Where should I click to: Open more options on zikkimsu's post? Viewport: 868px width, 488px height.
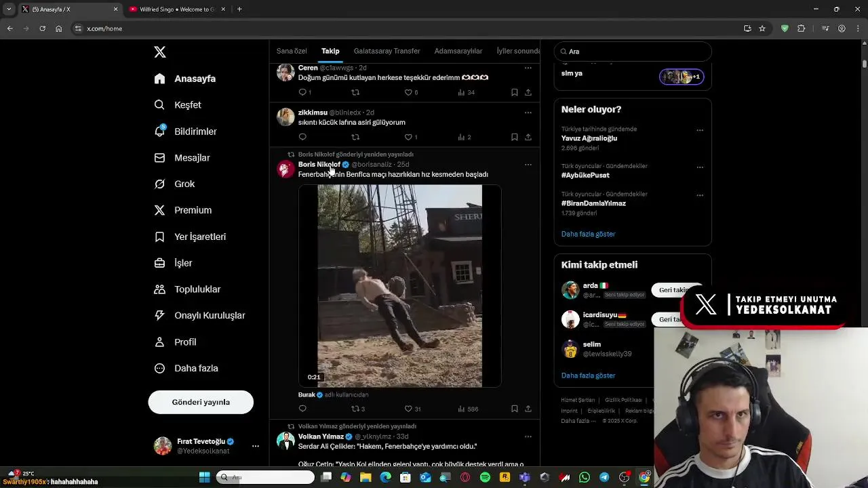click(x=528, y=113)
